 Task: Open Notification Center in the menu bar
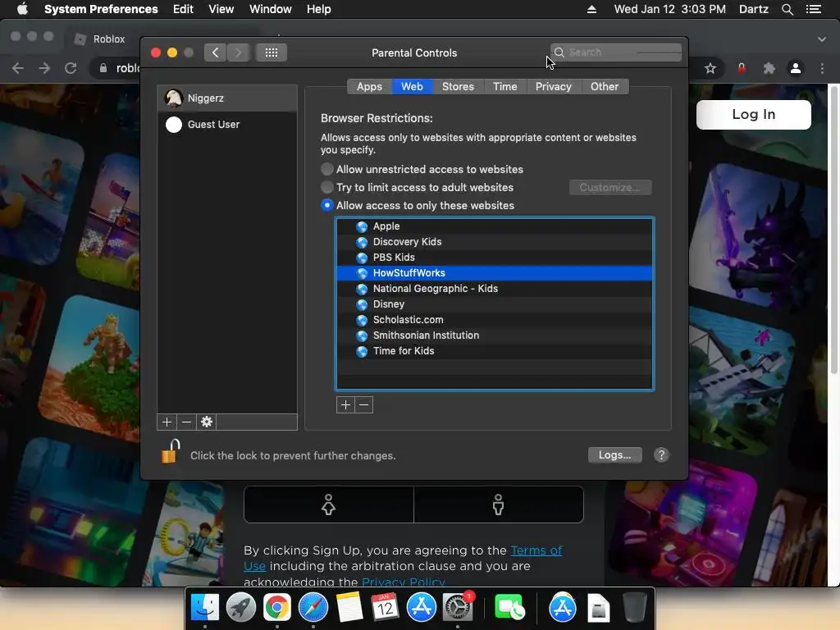coord(813,9)
